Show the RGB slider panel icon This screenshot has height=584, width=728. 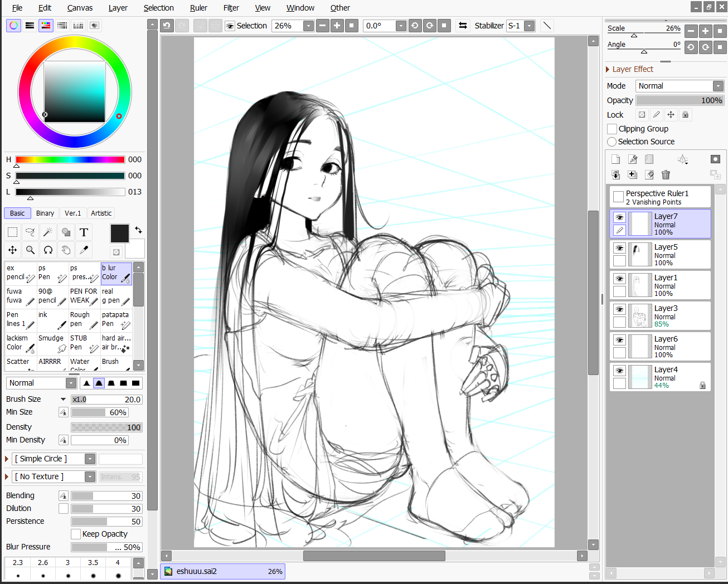click(x=30, y=26)
